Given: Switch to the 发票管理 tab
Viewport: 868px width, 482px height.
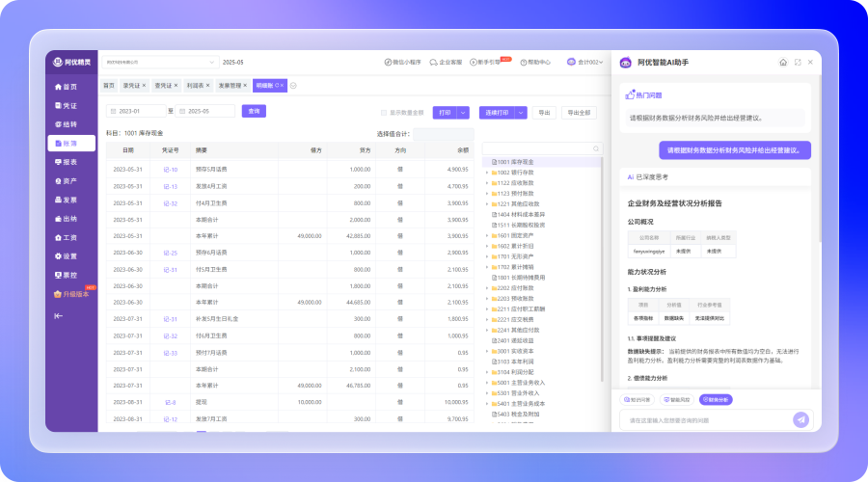Looking at the screenshot, I should pos(231,86).
